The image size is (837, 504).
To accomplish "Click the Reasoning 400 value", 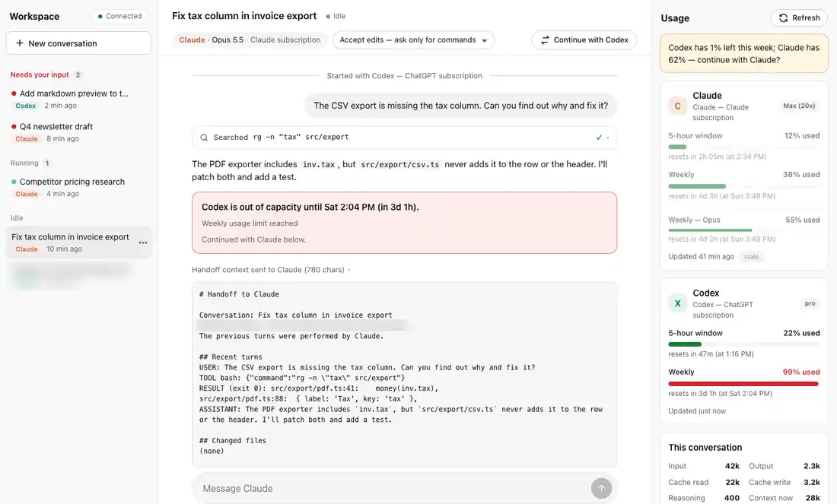I will coord(731,498).
